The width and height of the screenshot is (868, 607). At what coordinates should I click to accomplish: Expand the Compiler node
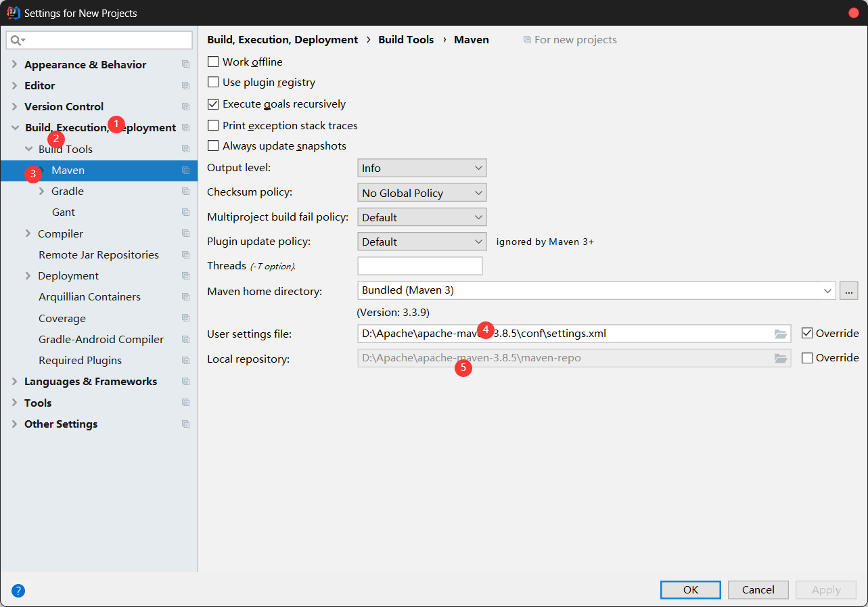tap(28, 233)
